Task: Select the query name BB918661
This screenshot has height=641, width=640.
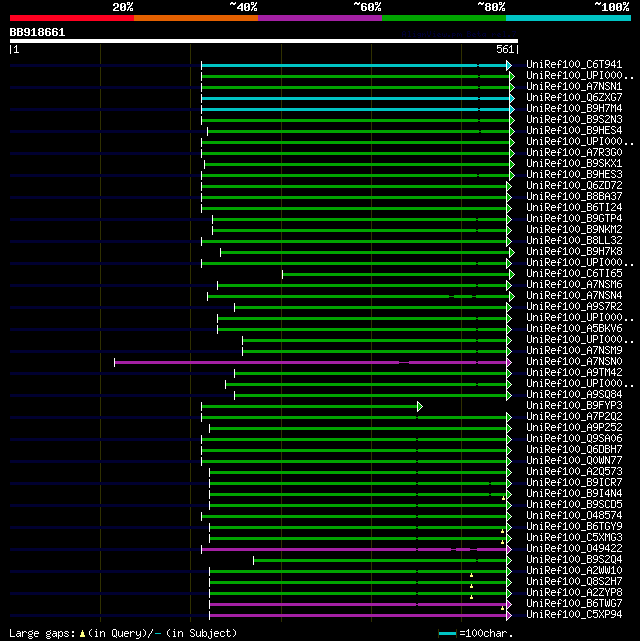Action: point(37,32)
